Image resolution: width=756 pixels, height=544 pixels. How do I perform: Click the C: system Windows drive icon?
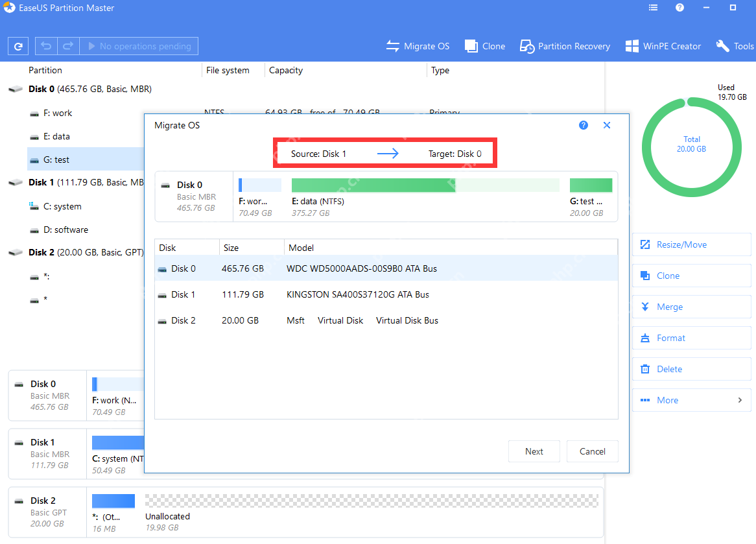[x=34, y=206]
